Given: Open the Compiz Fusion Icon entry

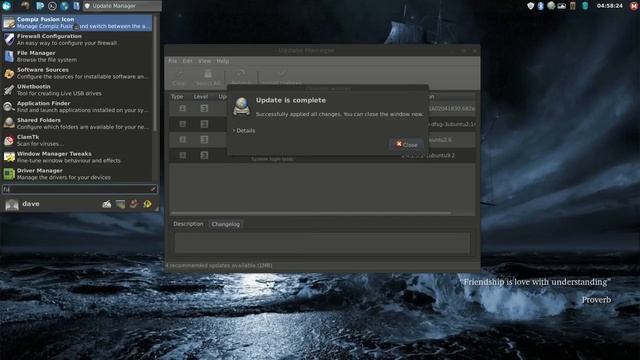Looking at the screenshot, I should pyautogui.click(x=77, y=22).
